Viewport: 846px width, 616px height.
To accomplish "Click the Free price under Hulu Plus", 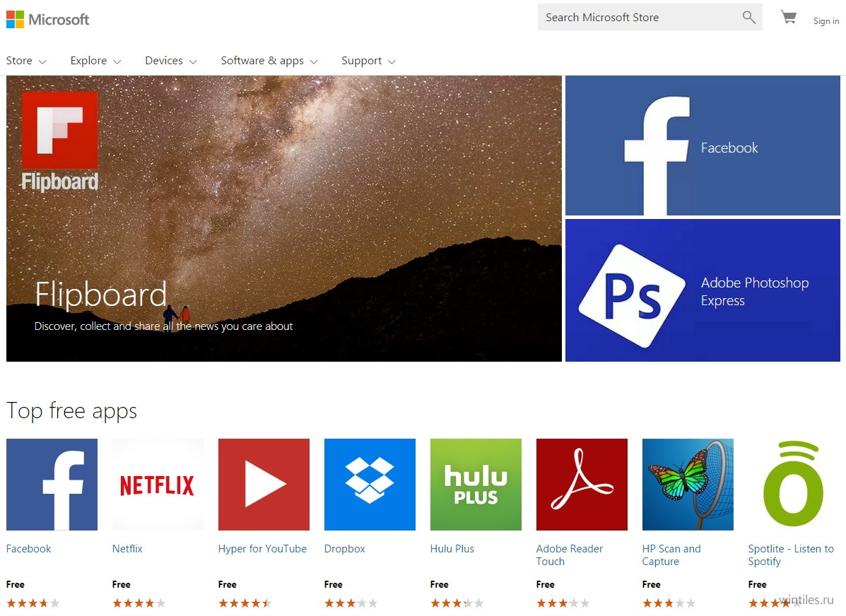I will click(439, 584).
